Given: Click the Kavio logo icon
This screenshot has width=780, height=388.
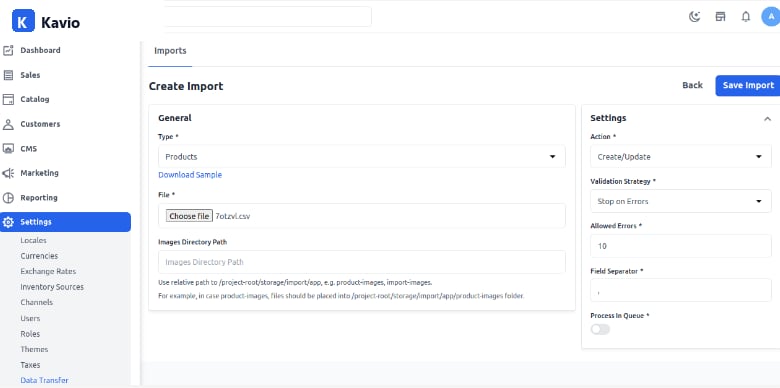Looking at the screenshot, I should coord(23,21).
